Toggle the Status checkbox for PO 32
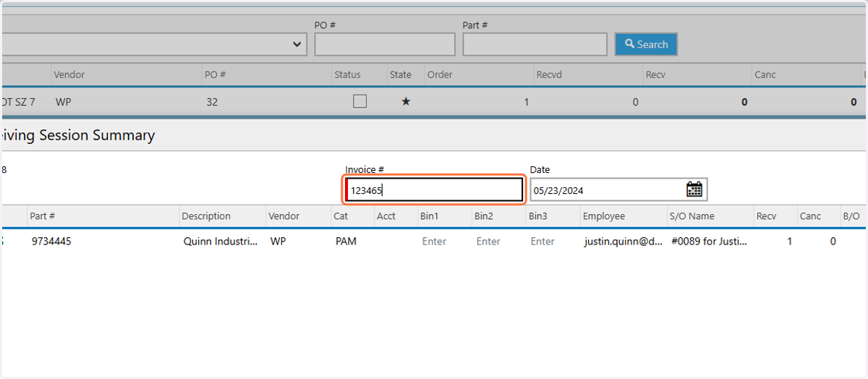This screenshot has width=868, height=379. [x=359, y=102]
